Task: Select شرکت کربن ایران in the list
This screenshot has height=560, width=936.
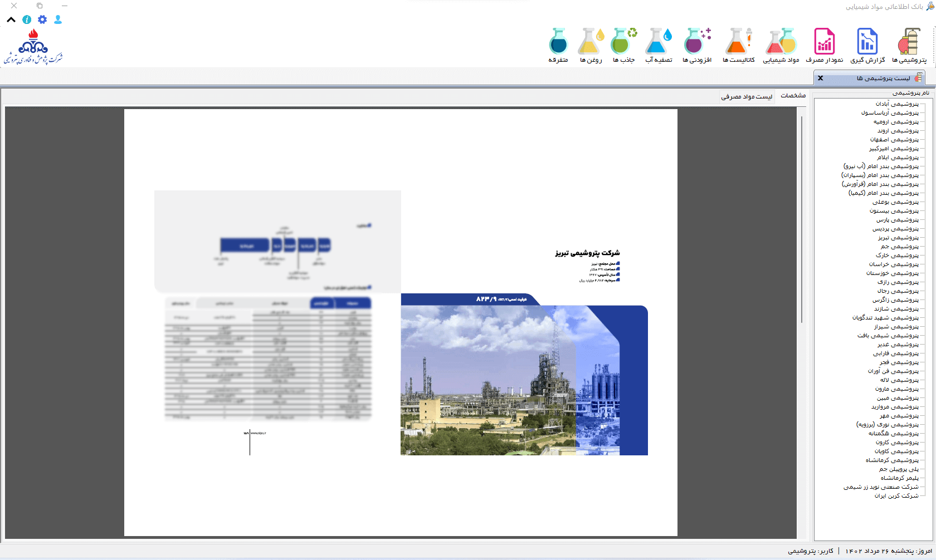Action: [896, 496]
